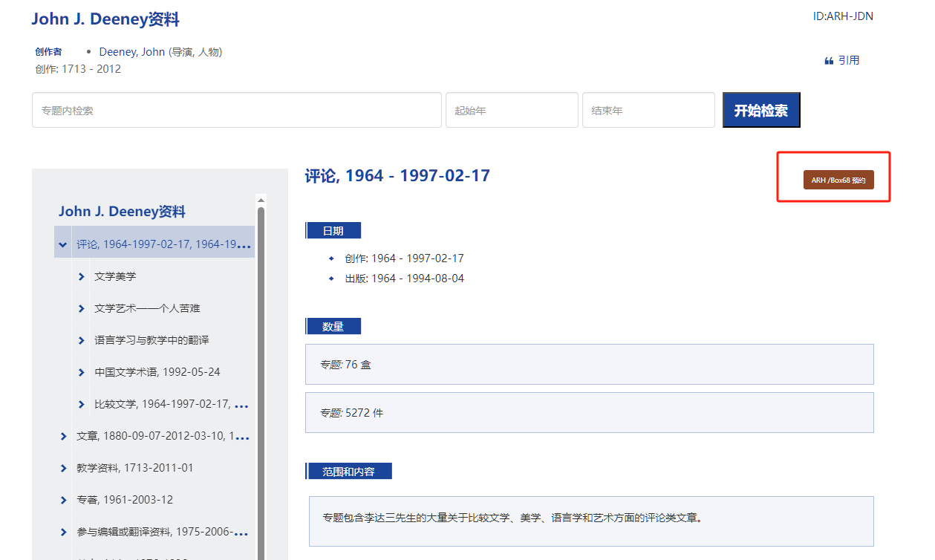Start search with 开始检索 button
935x560 pixels.
[761, 110]
